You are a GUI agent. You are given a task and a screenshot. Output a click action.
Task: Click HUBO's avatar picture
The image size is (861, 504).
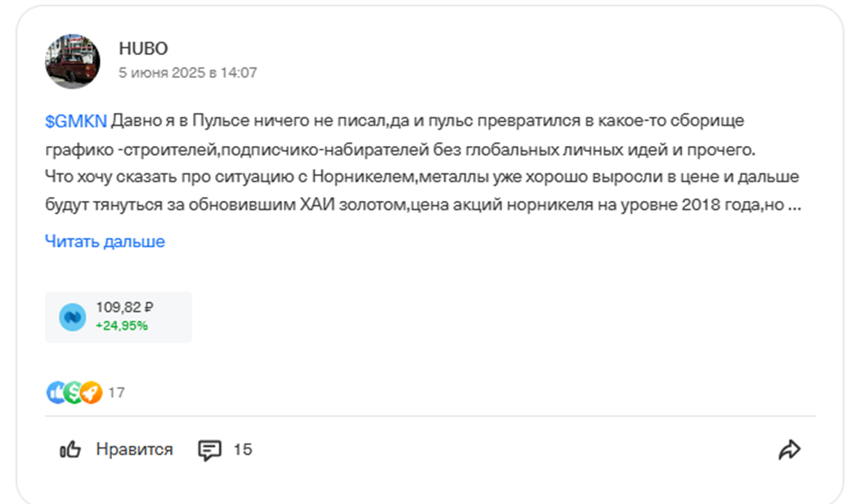coord(72,60)
